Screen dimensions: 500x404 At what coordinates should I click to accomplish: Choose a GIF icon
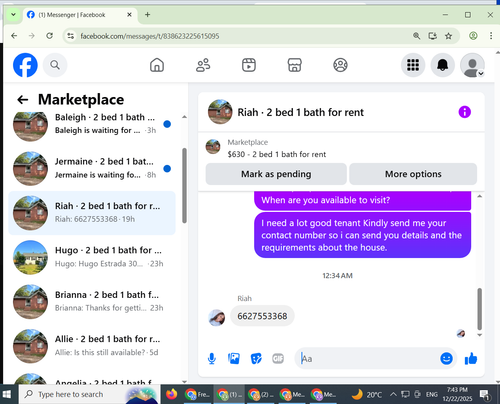278,359
